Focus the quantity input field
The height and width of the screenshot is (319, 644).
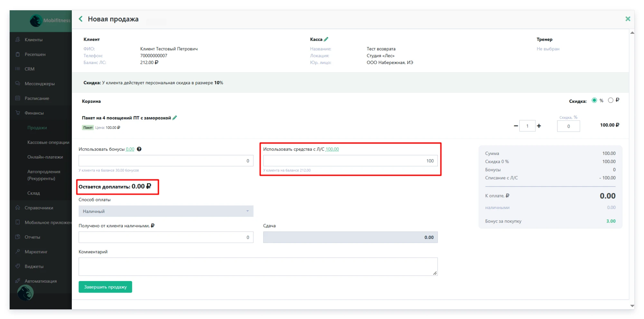click(527, 126)
